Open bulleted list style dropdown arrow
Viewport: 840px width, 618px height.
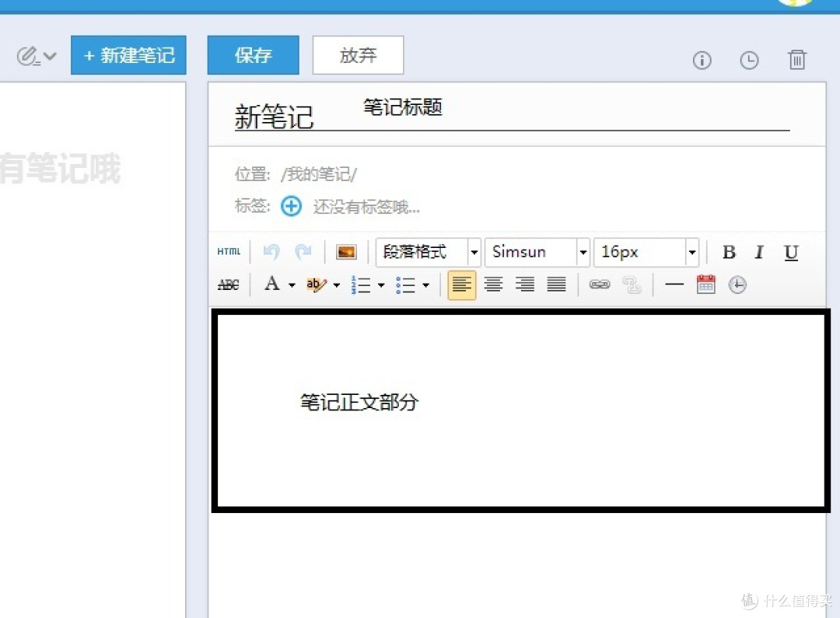coord(426,285)
